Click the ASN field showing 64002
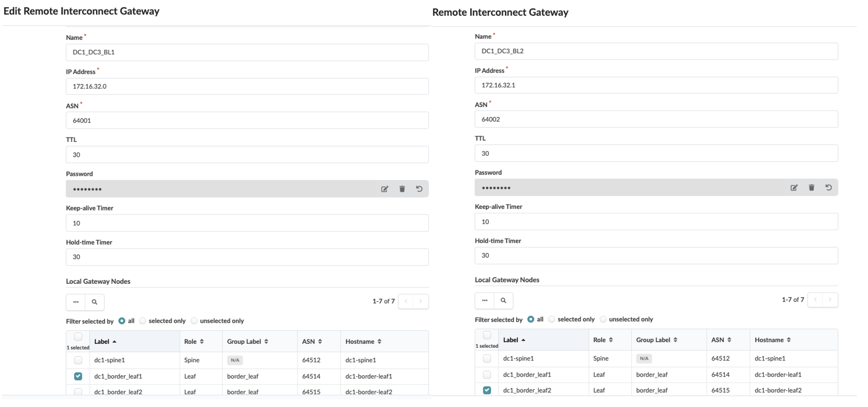 click(x=656, y=119)
